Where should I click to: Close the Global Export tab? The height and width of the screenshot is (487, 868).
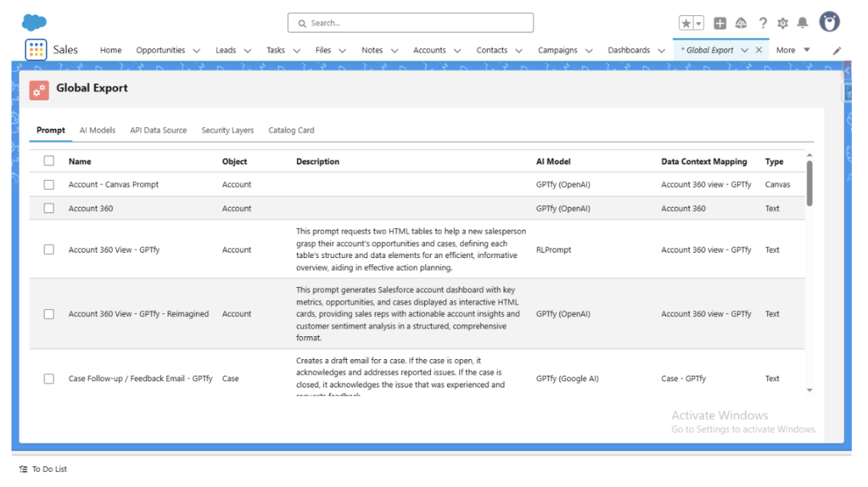click(x=759, y=50)
